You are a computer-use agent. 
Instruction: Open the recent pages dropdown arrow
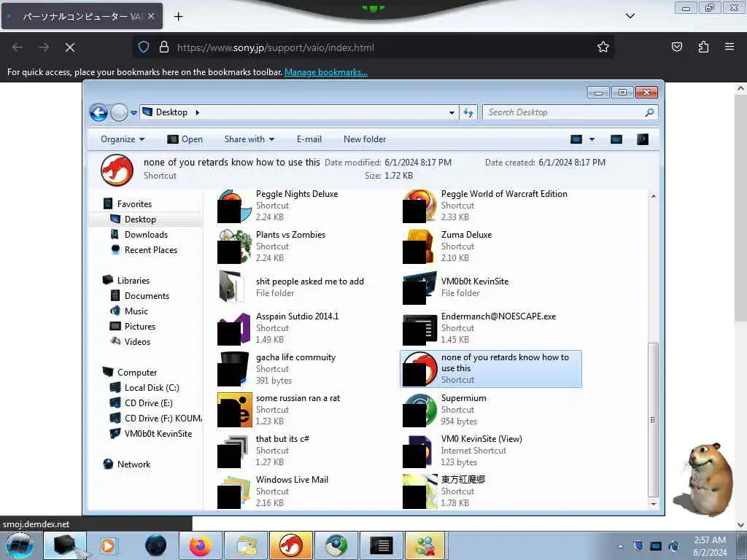pyautogui.click(x=134, y=113)
